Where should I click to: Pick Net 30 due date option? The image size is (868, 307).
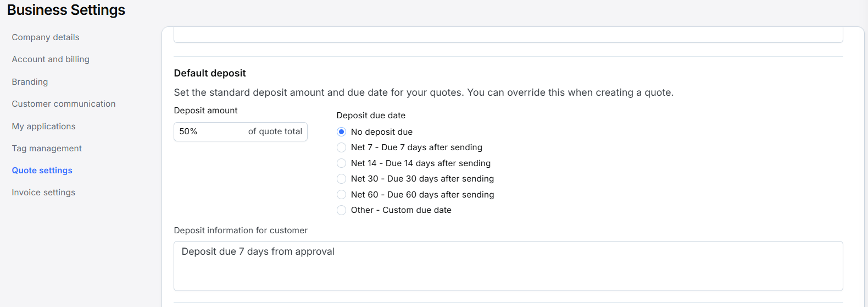(341, 179)
